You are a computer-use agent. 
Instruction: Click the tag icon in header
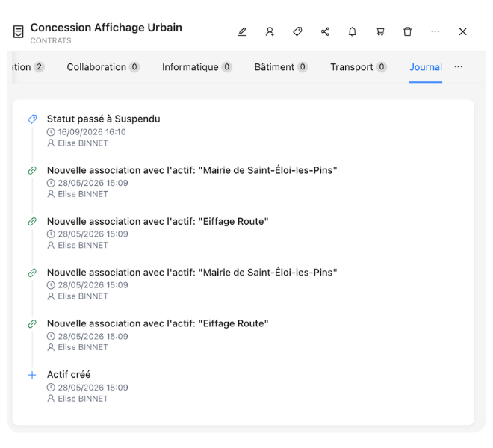[x=297, y=32]
